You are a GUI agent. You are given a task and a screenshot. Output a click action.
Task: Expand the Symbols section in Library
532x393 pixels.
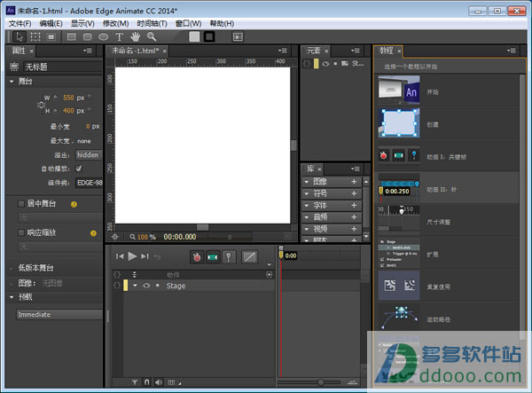pyautogui.click(x=307, y=193)
